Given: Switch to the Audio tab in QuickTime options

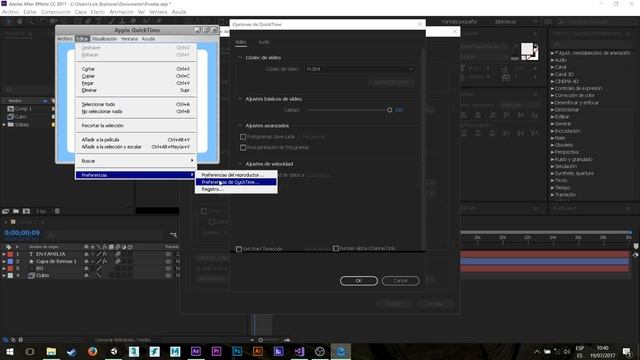Looking at the screenshot, I should pyautogui.click(x=264, y=42).
